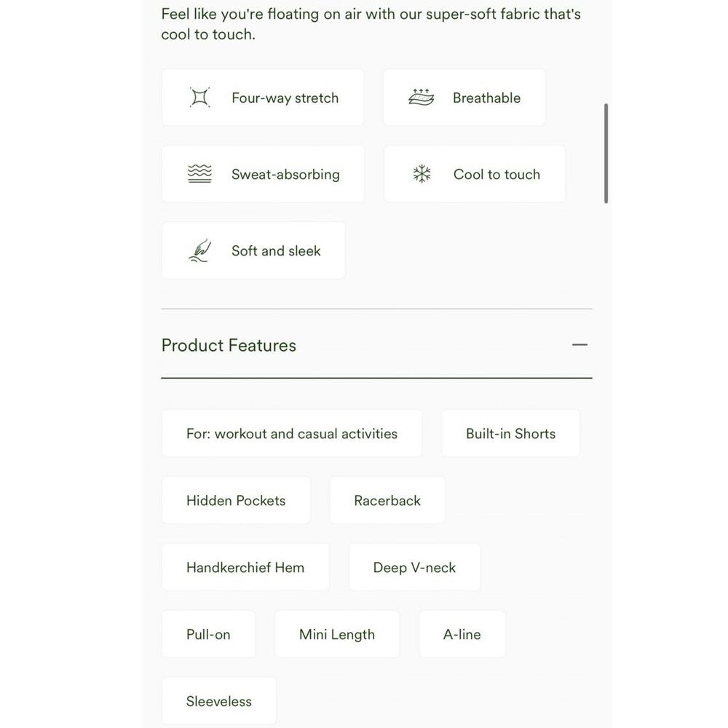Image resolution: width=728 pixels, height=728 pixels.
Task: Click the Cool to touch label text
Action: click(x=496, y=174)
